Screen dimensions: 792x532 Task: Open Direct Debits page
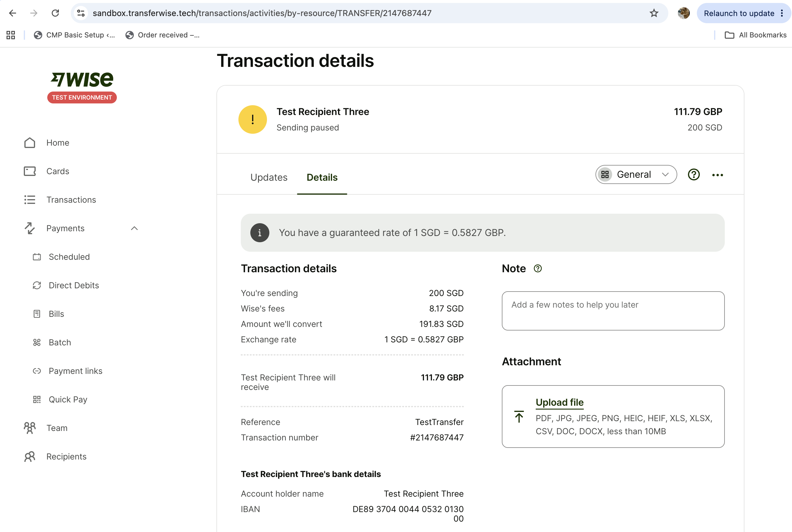(x=74, y=285)
